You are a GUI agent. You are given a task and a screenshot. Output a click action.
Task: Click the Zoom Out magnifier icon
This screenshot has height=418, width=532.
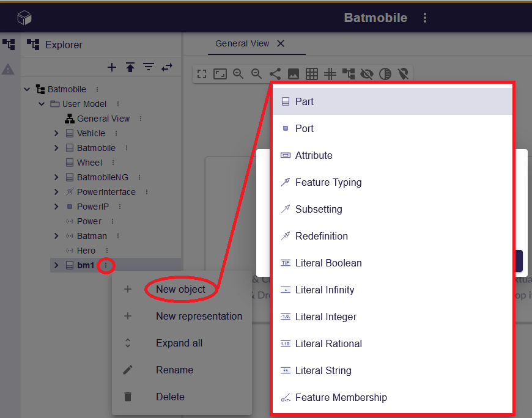[257, 74]
